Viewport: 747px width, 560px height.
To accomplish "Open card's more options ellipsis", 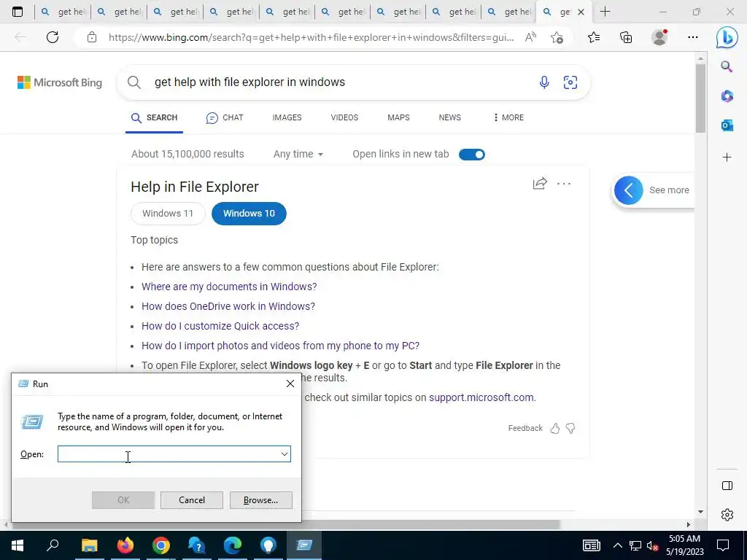I will (564, 183).
